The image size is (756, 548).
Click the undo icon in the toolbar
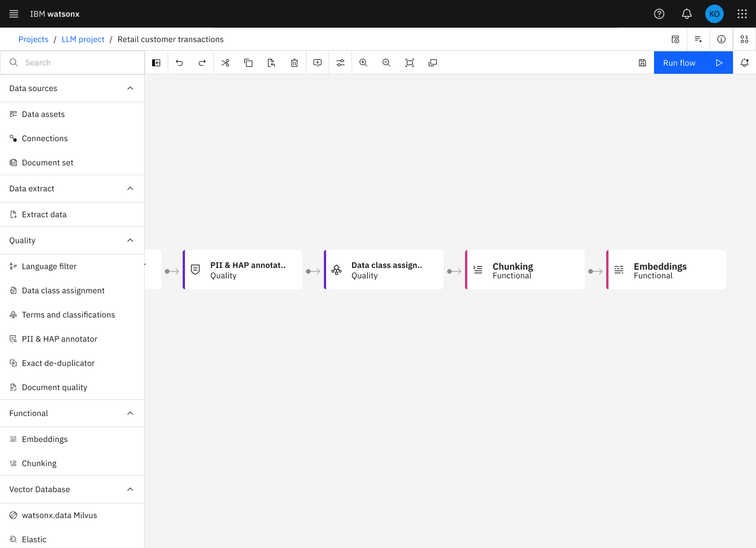[179, 63]
